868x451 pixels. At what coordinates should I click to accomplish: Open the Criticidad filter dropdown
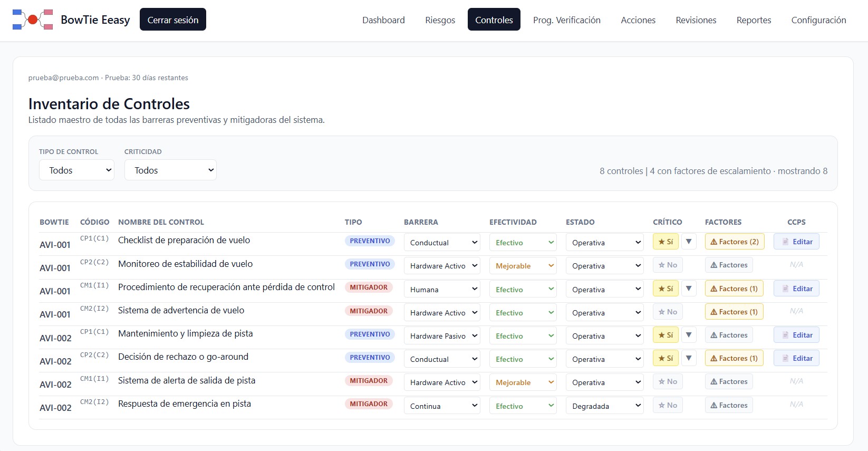[x=170, y=170]
